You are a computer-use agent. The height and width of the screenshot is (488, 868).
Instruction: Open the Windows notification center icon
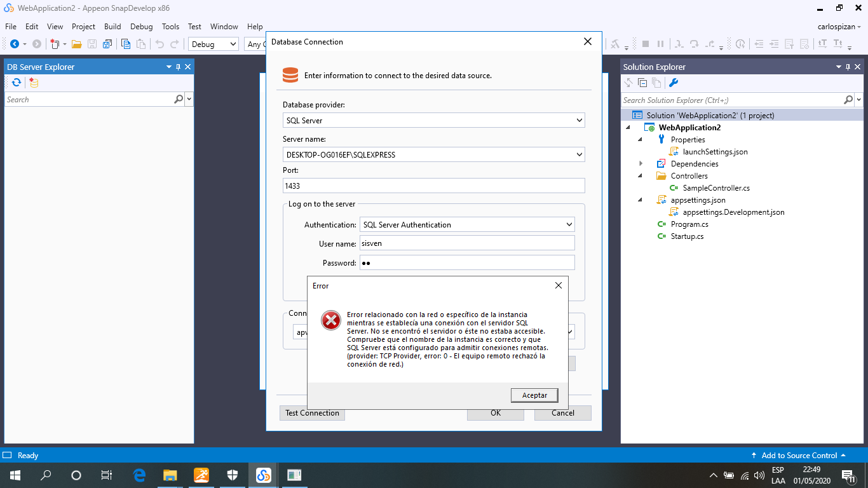point(848,475)
